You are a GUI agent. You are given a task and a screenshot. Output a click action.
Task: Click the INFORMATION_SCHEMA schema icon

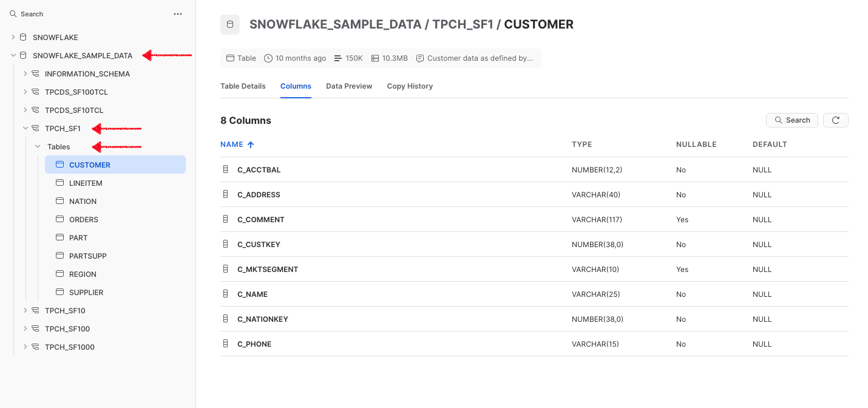pyautogui.click(x=35, y=73)
